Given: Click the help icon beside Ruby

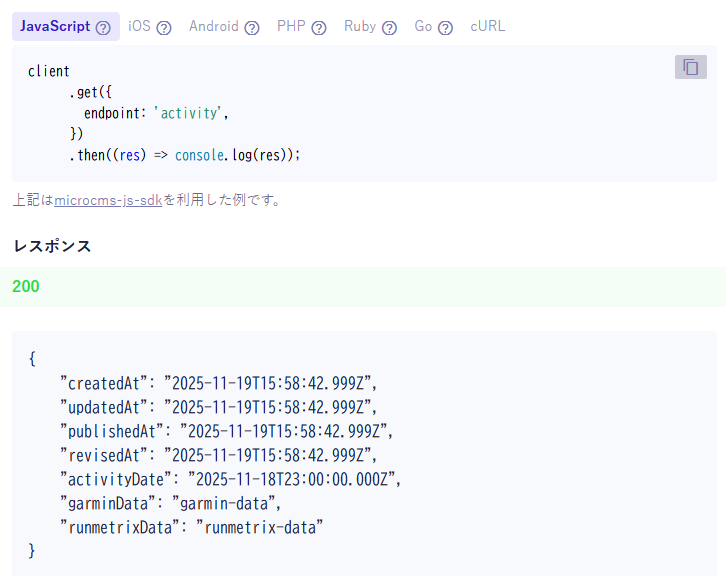Looking at the screenshot, I should (389, 28).
